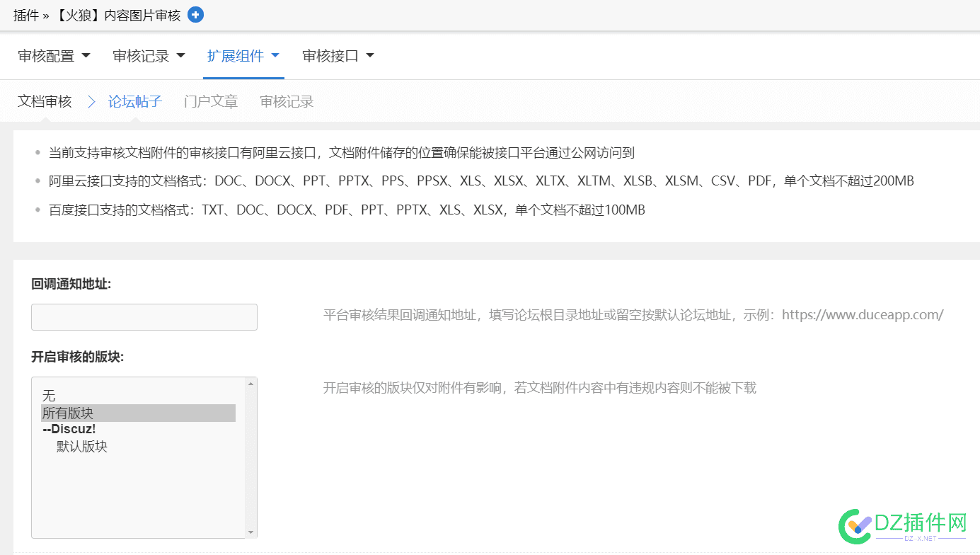Image resolution: width=980 pixels, height=555 pixels.
Task: Select the 论坛帖子 tab
Action: pos(134,101)
